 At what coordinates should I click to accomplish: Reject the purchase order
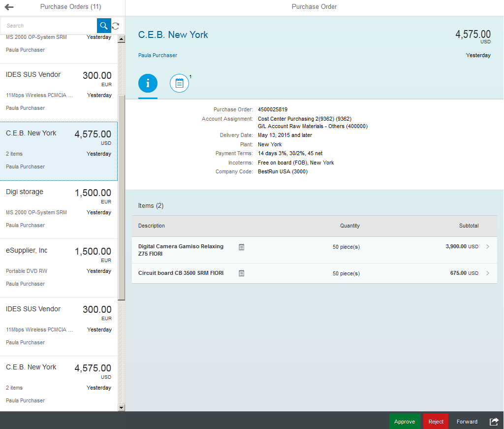click(436, 422)
